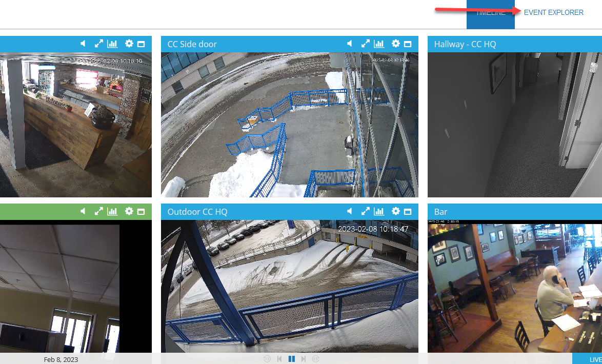This screenshot has width=602, height=364.
Task: Mute audio on Outdoor CC HQ camera
Action: click(x=349, y=211)
